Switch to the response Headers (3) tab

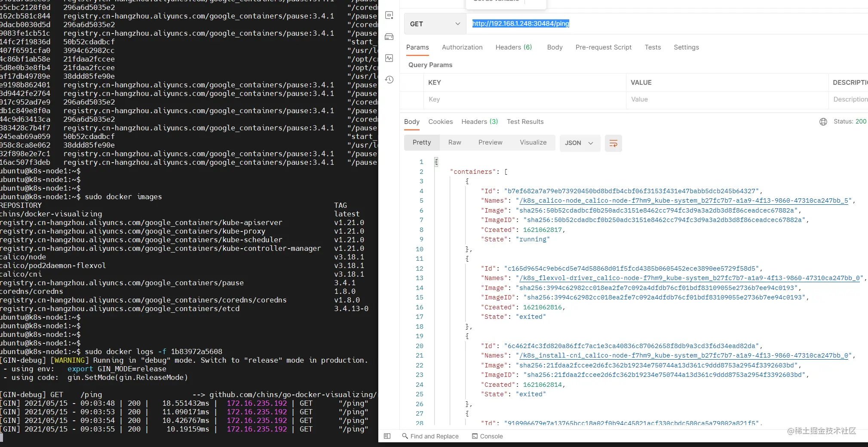point(480,122)
